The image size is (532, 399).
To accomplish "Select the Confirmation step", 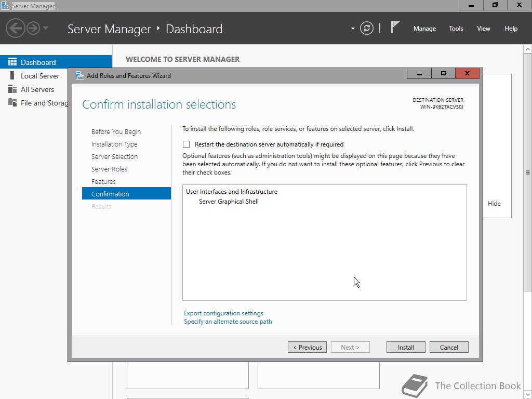I will [x=126, y=194].
